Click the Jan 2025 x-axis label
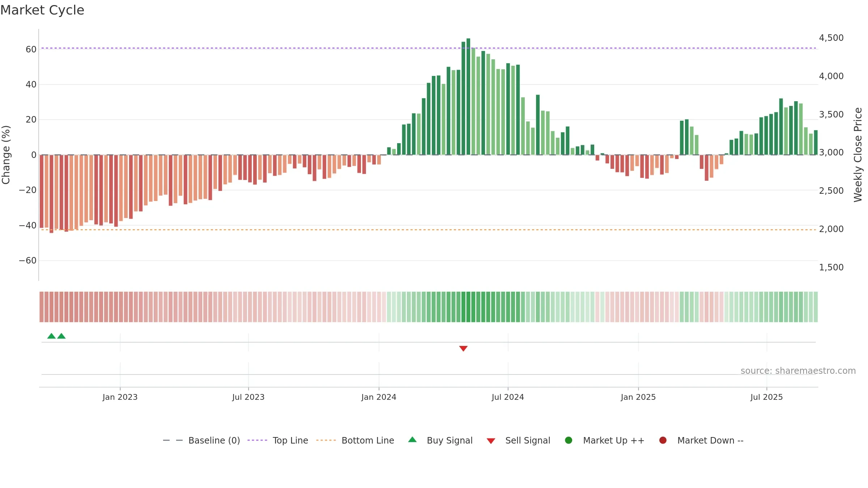The height and width of the screenshot is (488, 868). pyautogui.click(x=638, y=397)
